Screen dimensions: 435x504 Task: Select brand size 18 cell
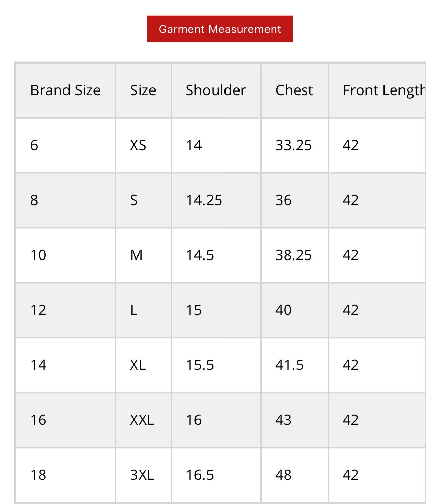38,475
